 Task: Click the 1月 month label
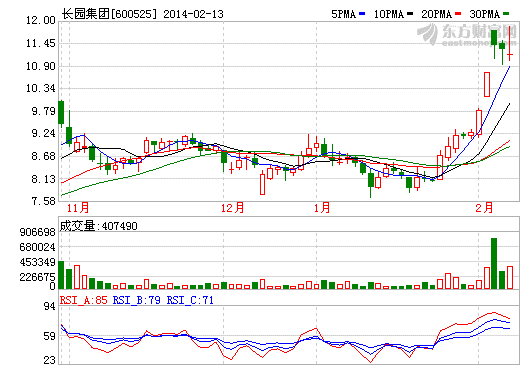tap(322, 208)
